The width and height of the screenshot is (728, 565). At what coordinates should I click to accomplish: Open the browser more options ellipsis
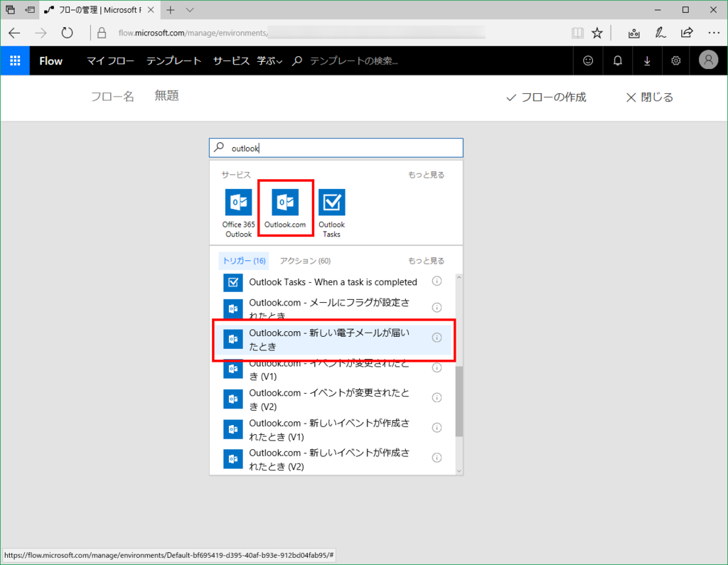[x=714, y=33]
